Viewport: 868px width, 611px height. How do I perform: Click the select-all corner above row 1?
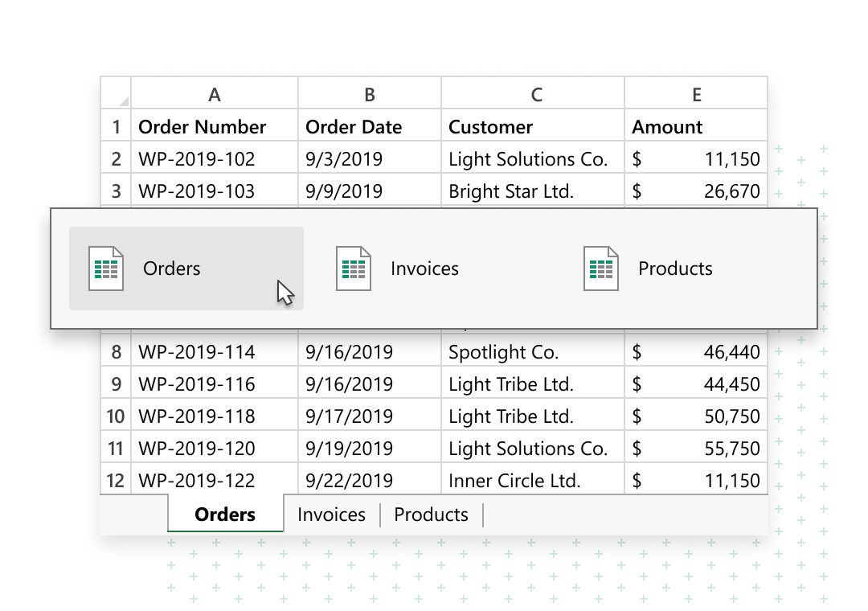tap(115, 93)
